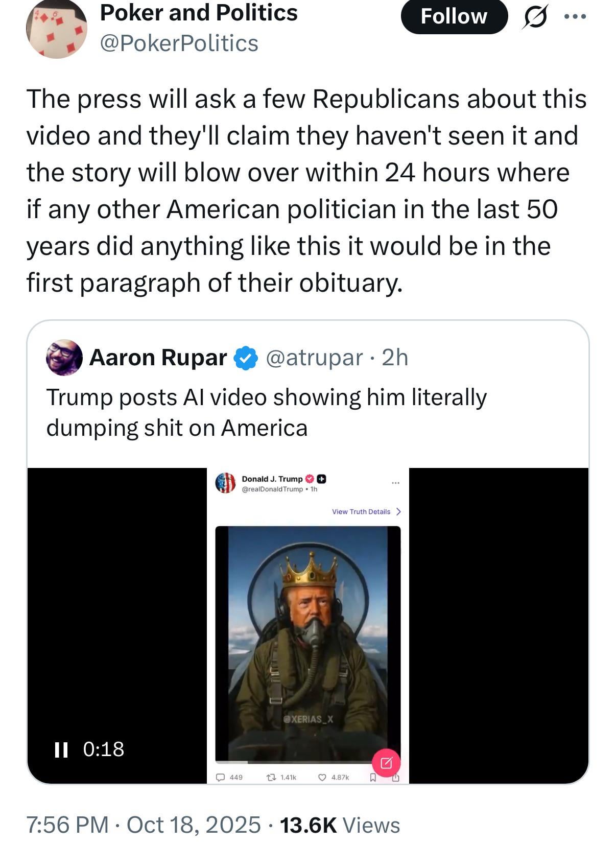Tap the pink compose floating button
Image resolution: width=616 pixels, height=846 pixels.
coord(386,763)
